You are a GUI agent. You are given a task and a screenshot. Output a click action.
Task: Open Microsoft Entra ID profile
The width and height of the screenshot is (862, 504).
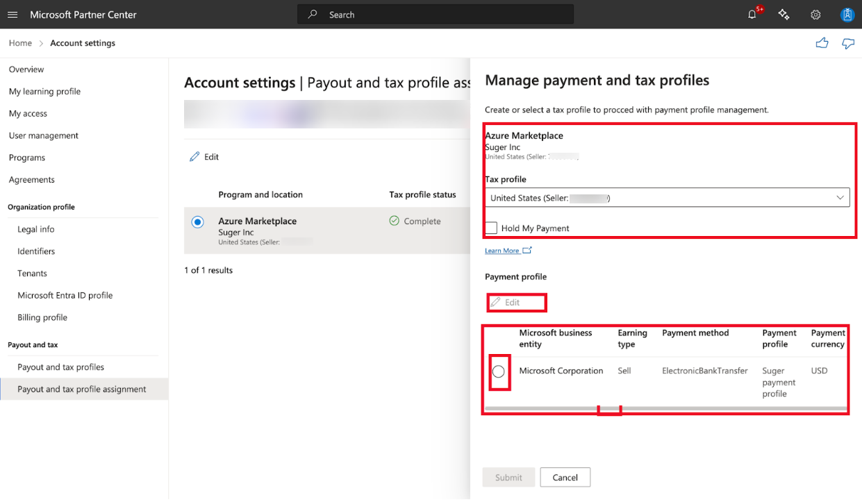(65, 296)
